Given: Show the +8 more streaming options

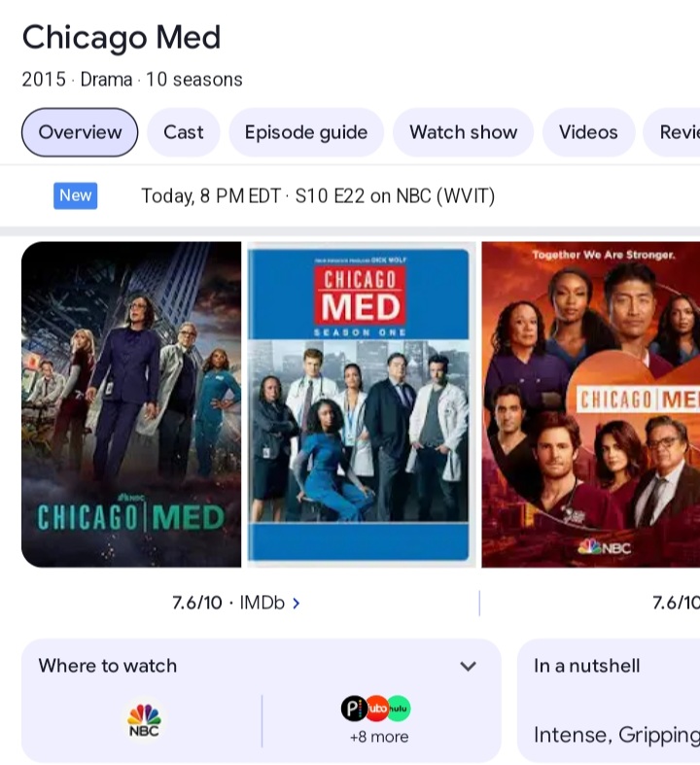Looking at the screenshot, I should 379,736.
